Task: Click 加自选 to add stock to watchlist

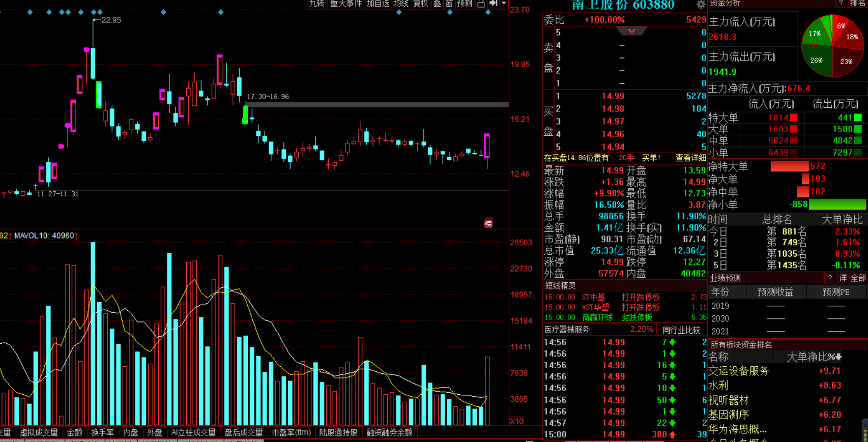Action: tap(378, 4)
